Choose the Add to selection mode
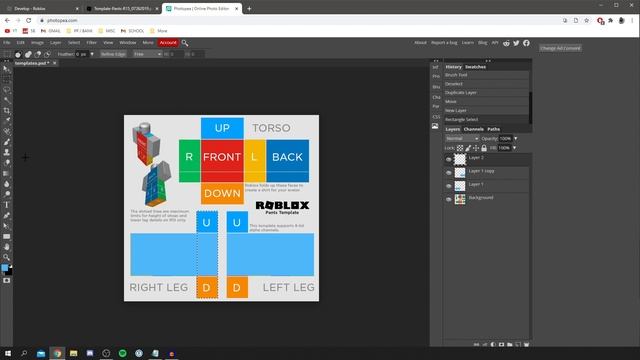The height and width of the screenshot is (360, 640). (28, 54)
